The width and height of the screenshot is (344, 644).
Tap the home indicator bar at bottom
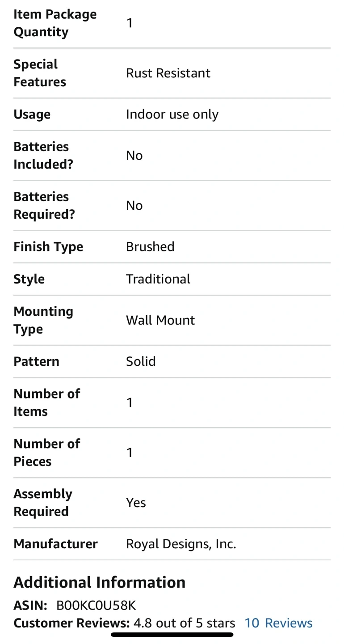pos(172,635)
